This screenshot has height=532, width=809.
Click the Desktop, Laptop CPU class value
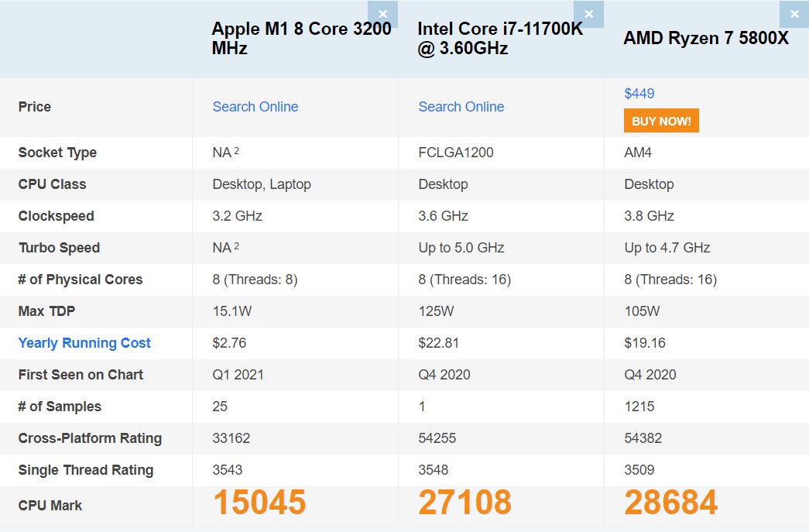pyautogui.click(x=262, y=185)
